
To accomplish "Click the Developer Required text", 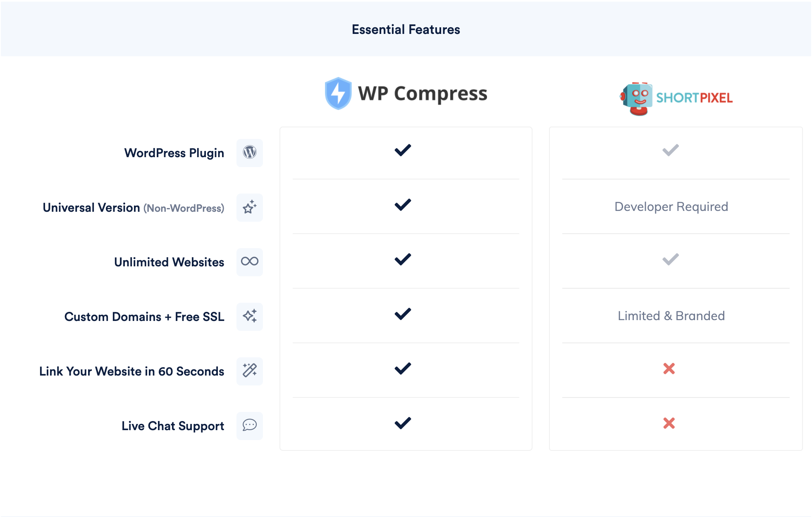I will tap(671, 206).
